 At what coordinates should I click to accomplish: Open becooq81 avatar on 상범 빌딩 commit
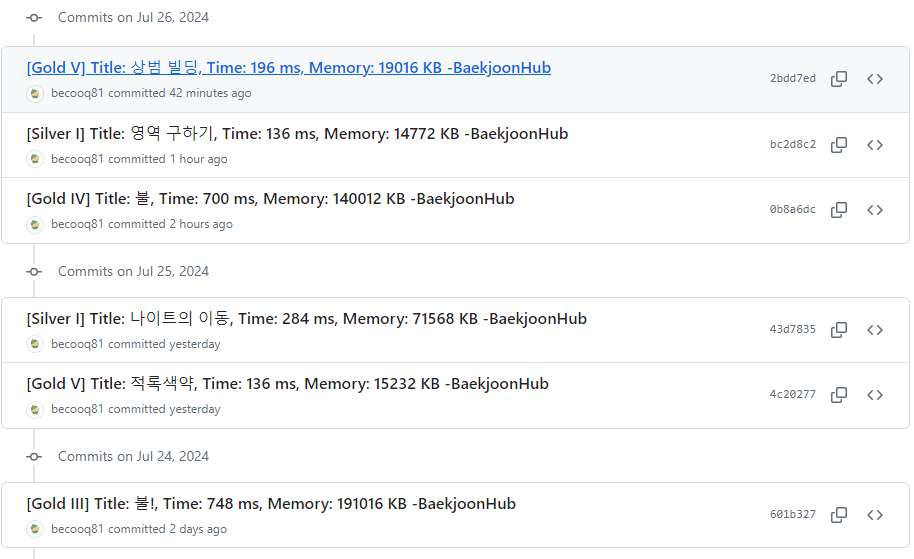pyautogui.click(x=35, y=93)
